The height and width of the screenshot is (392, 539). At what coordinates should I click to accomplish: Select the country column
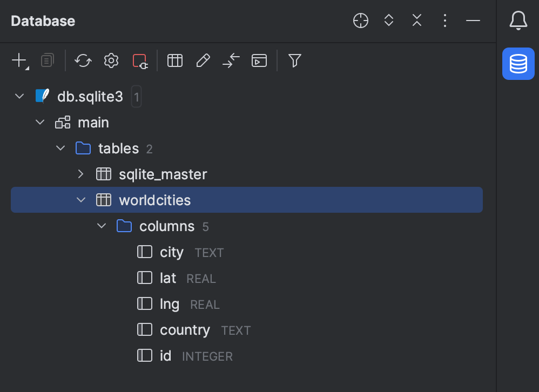(185, 329)
